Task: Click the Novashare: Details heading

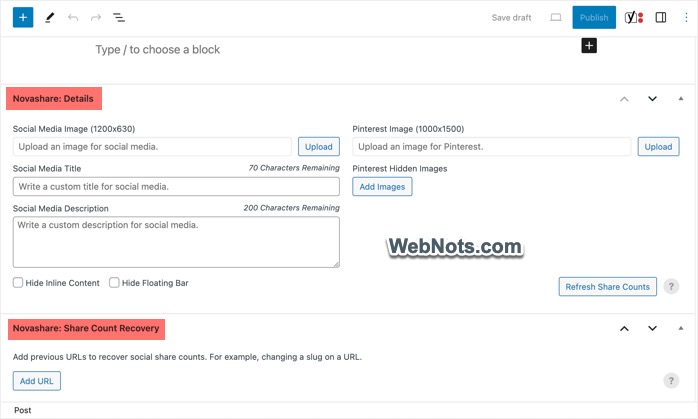Action: pos(53,99)
